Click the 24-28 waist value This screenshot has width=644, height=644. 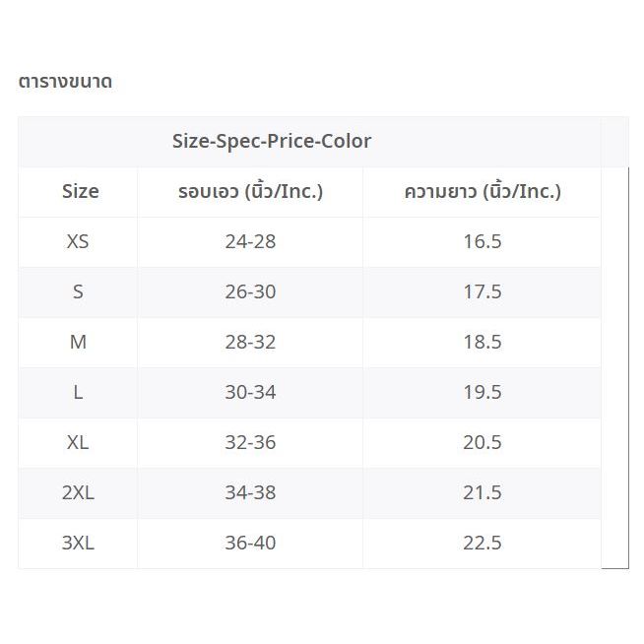[250, 241]
